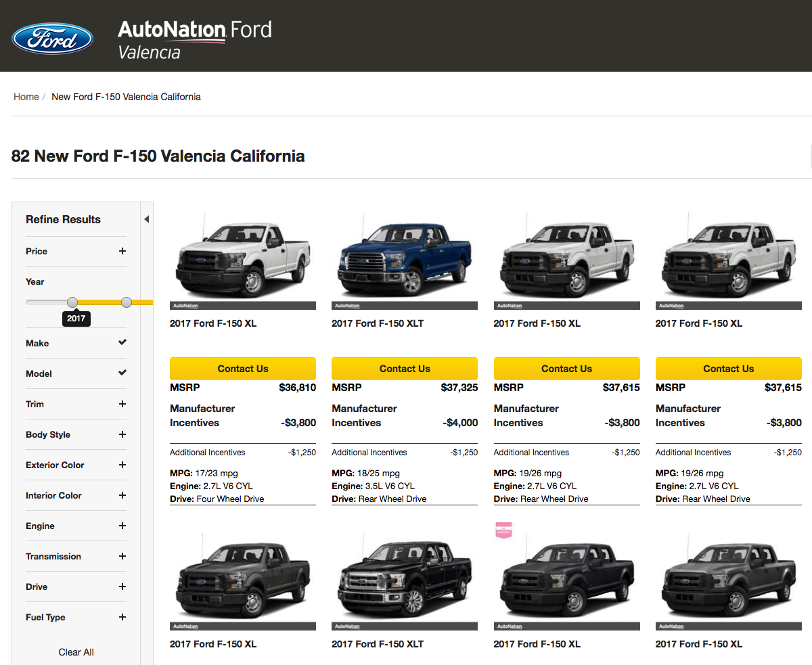812x665 pixels.
Task: Click Drive: Four Wheel Drive text
Action: 217,499
